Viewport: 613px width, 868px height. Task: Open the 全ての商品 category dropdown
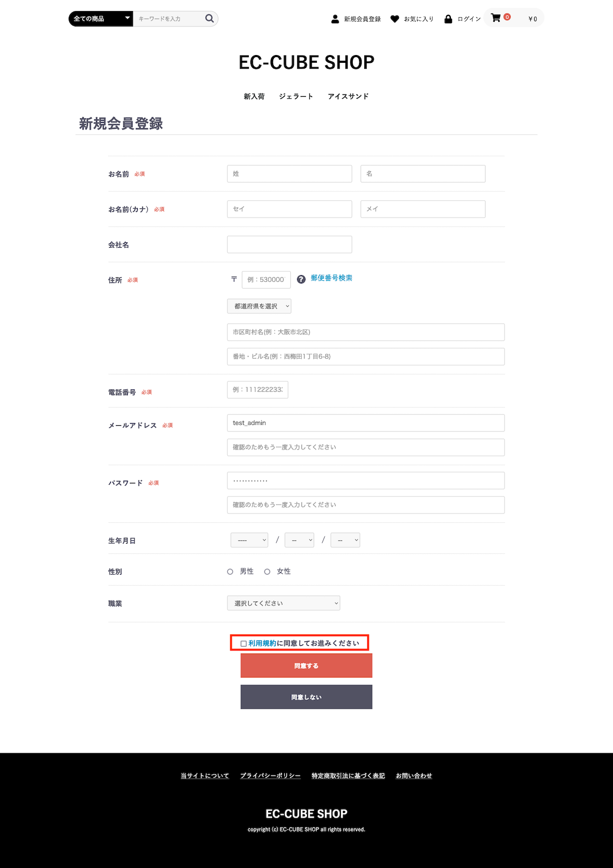[101, 19]
